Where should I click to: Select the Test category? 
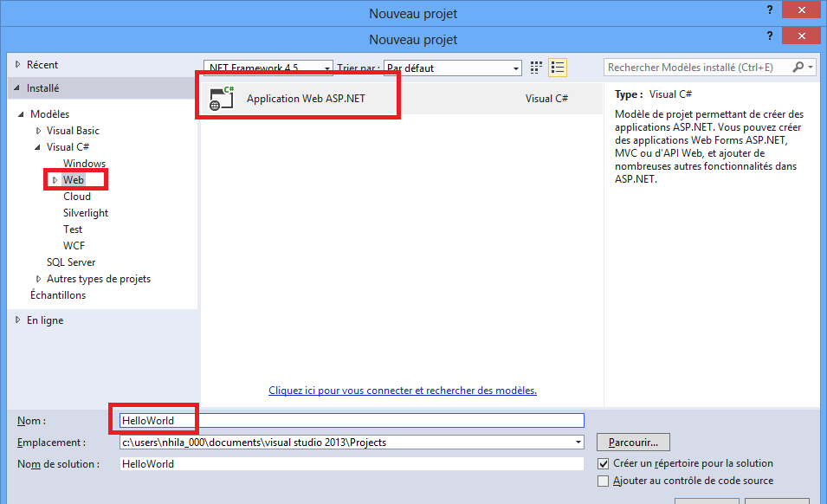(73, 229)
